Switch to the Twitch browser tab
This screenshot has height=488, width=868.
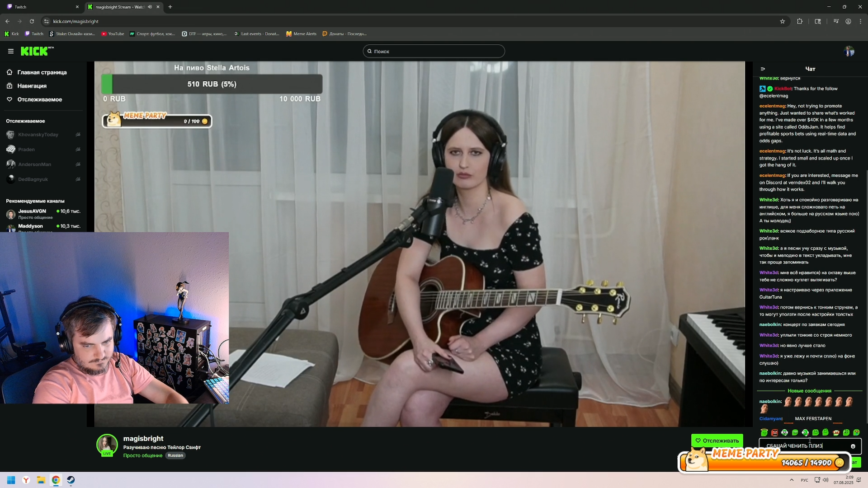coord(41,7)
